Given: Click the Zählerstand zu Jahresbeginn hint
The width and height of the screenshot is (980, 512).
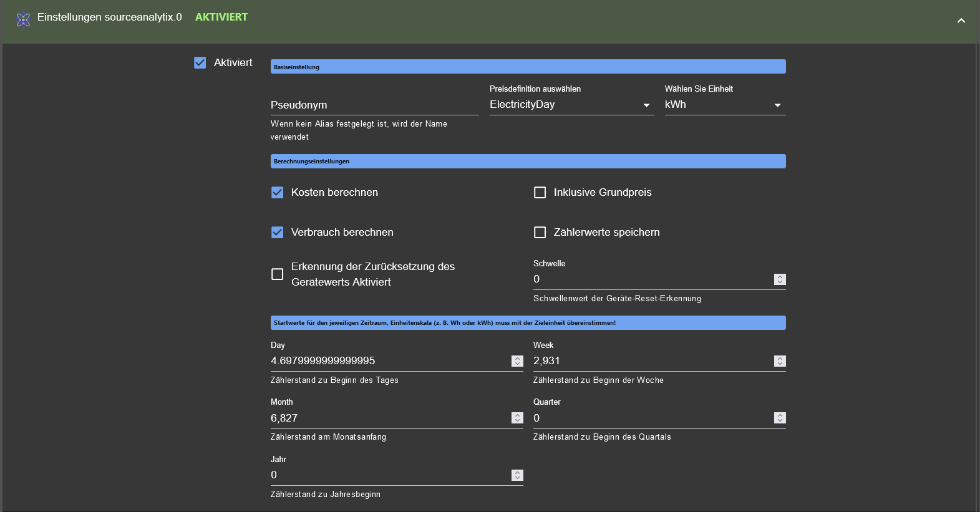Looking at the screenshot, I should 326,495.
